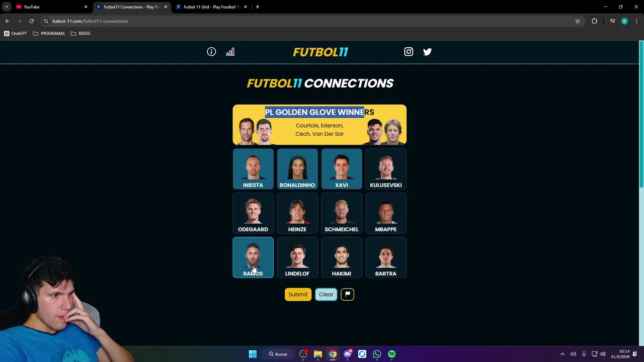The height and width of the screenshot is (362, 644).
Task: Deselect the Ramos player card
Action: pyautogui.click(x=253, y=257)
